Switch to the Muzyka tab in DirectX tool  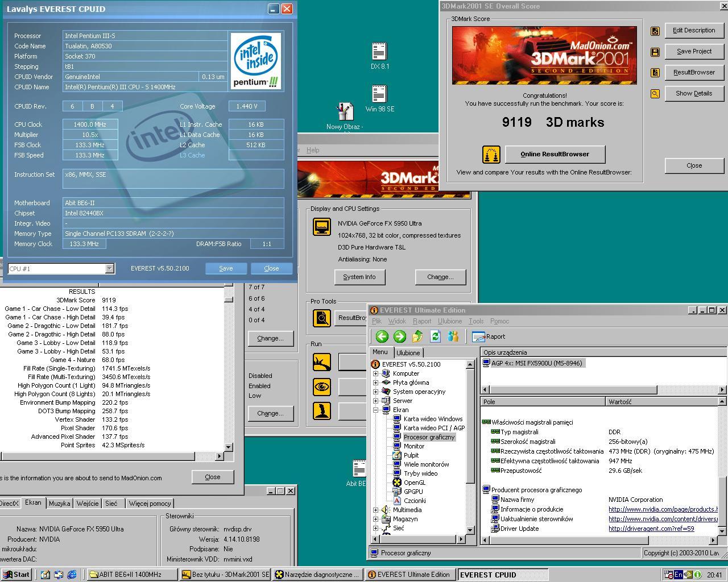click(59, 504)
